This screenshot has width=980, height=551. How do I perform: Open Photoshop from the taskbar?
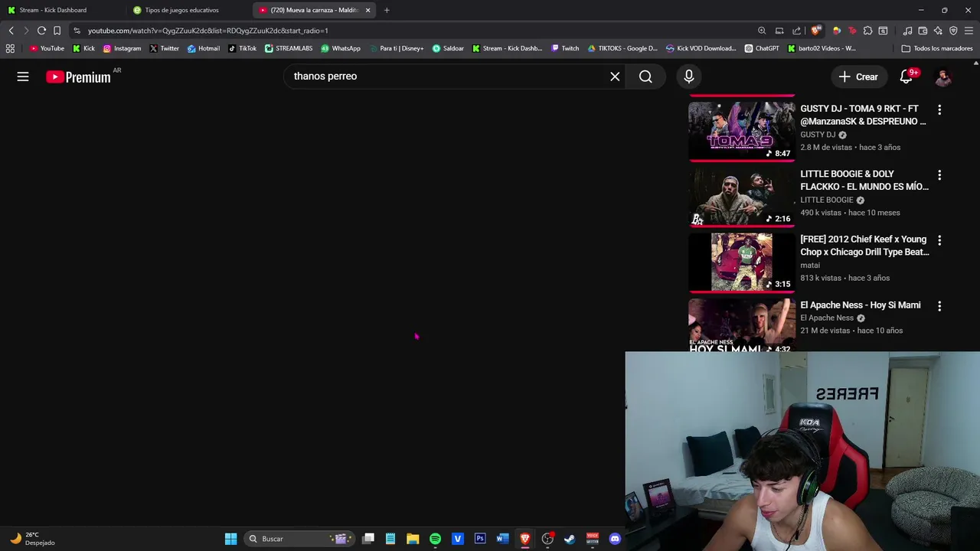pyautogui.click(x=480, y=539)
